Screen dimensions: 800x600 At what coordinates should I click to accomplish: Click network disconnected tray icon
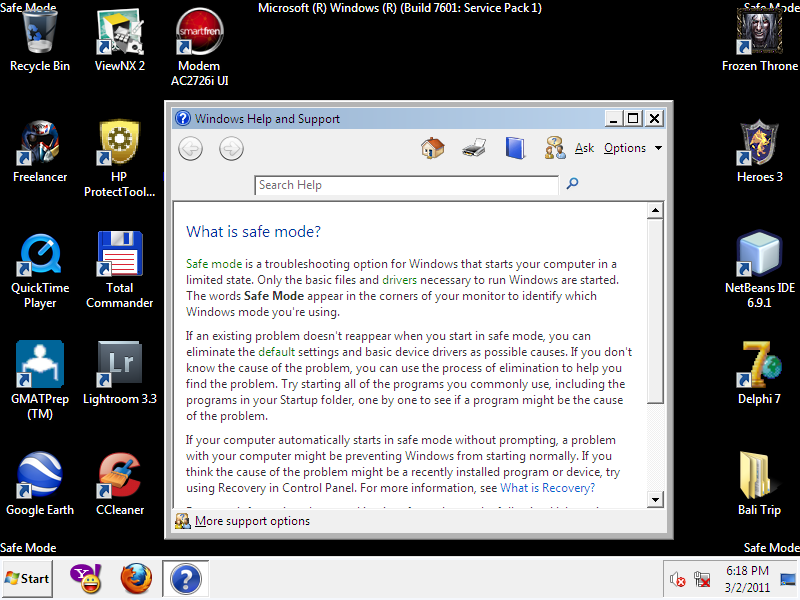pyautogui.click(x=702, y=580)
